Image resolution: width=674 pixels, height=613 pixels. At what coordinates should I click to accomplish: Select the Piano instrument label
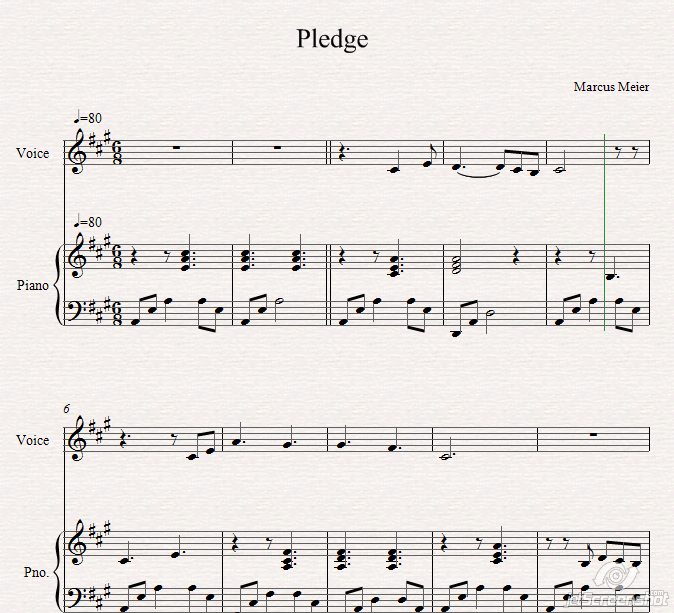pyautogui.click(x=32, y=285)
